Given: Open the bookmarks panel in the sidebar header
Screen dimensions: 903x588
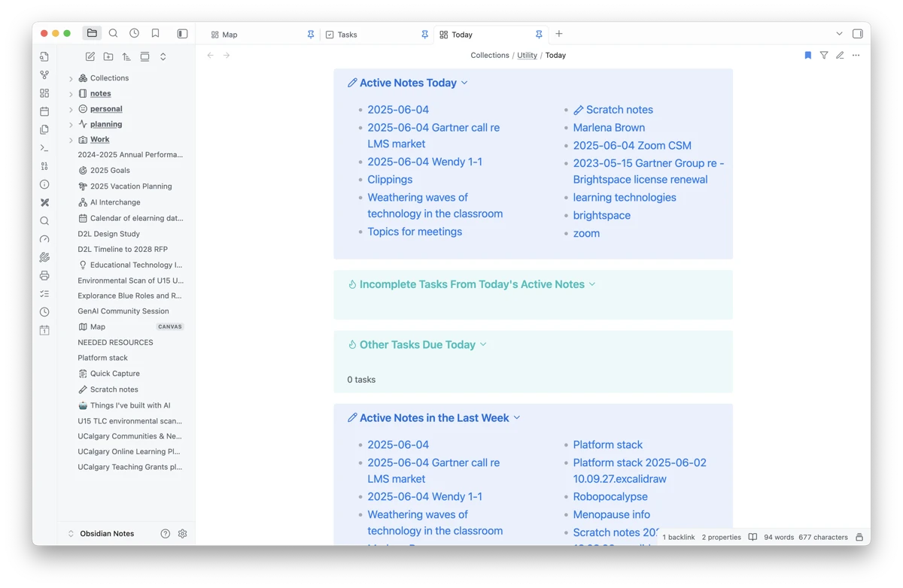Looking at the screenshot, I should [155, 33].
